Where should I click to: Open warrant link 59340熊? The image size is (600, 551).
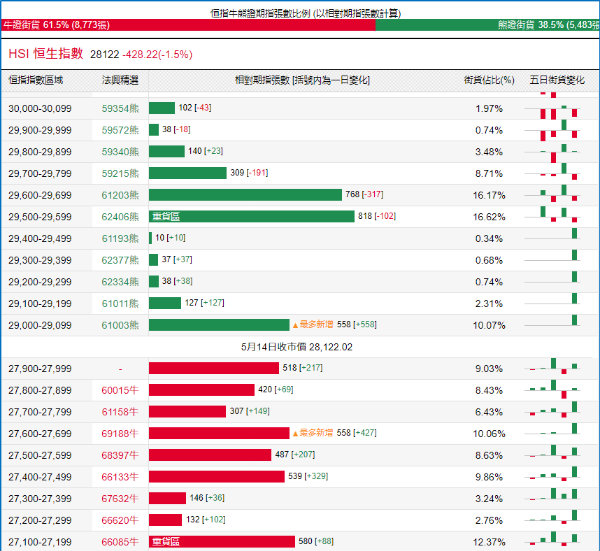tap(120, 152)
